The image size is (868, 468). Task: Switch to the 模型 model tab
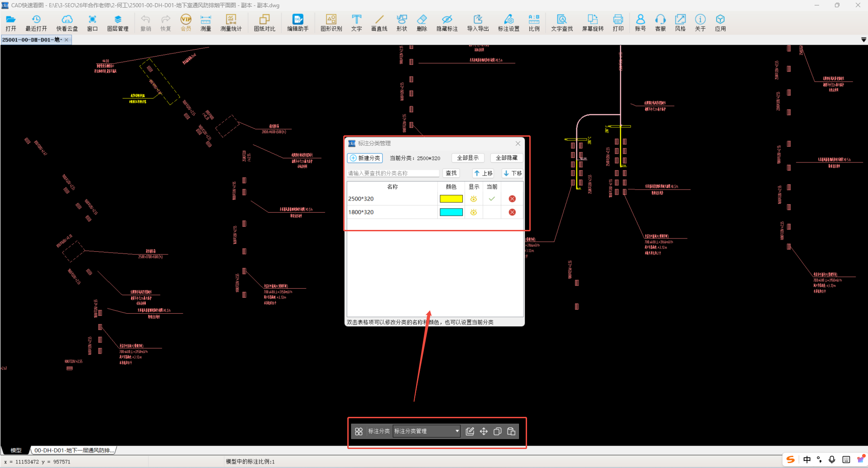click(x=16, y=450)
